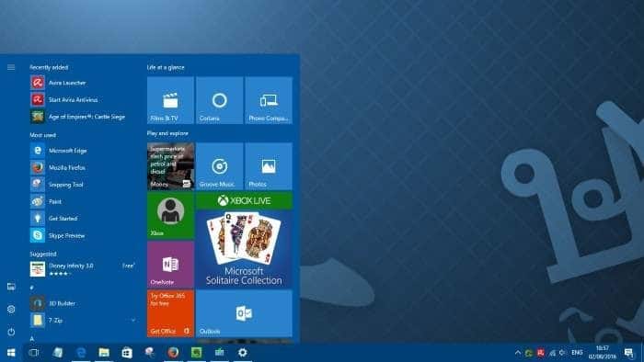Viewport: 644px width, 362px height.
Task: Click the Windows Start button on taskbar
Action: [11, 353]
